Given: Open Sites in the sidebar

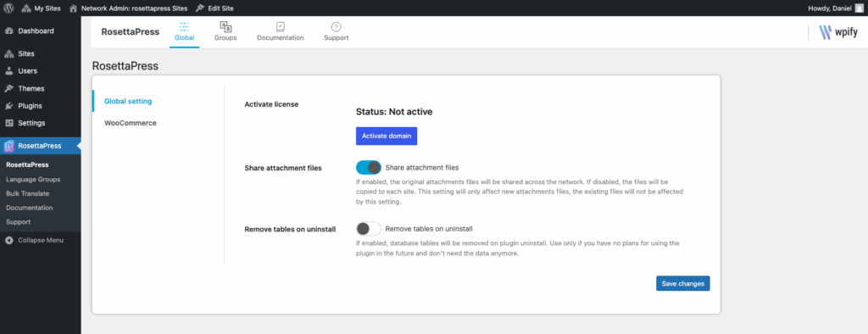Looking at the screenshot, I should click(41, 53).
